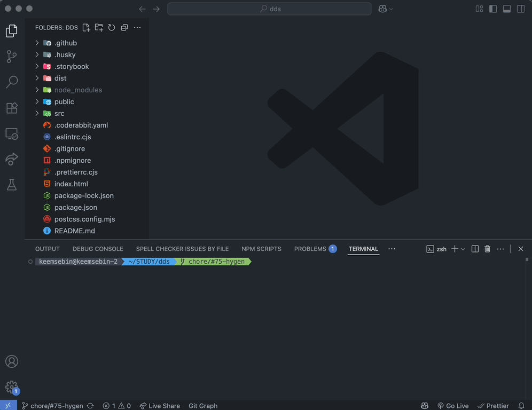
Task: Open the Testing flask view
Action: pyautogui.click(x=12, y=185)
